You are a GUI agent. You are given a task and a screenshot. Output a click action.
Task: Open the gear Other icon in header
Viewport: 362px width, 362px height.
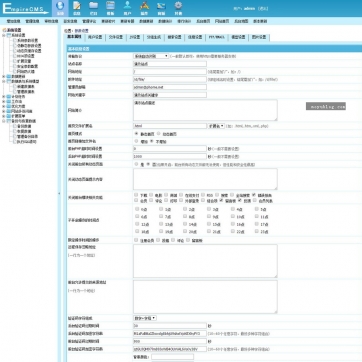click(178, 8)
